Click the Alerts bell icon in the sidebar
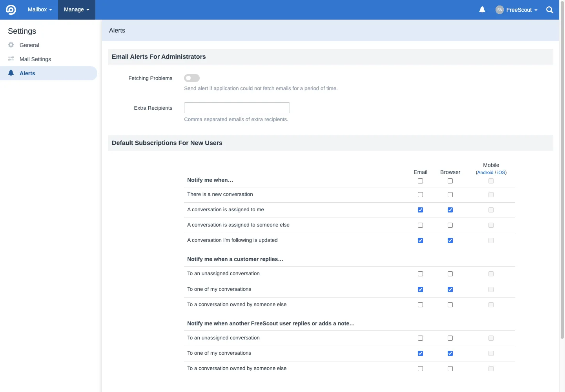The height and width of the screenshot is (392, 565). pyautogui.click(x=11, y=73)
